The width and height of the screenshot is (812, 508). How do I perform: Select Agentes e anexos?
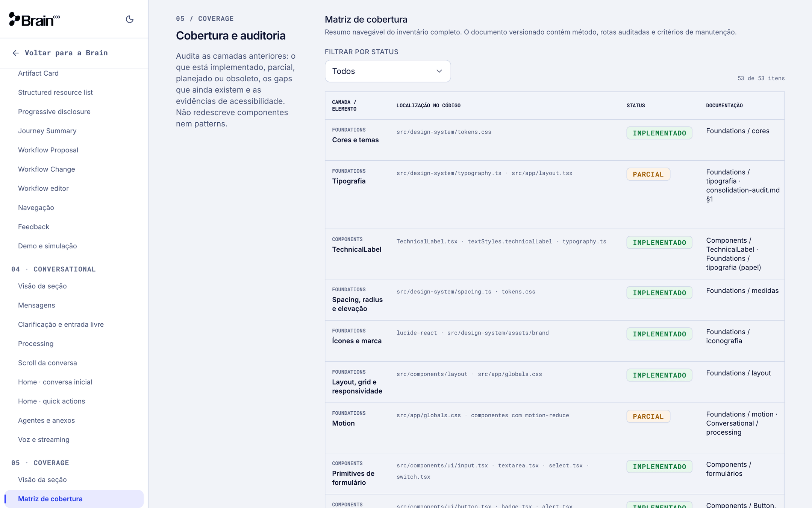click(x=46, y=421)
